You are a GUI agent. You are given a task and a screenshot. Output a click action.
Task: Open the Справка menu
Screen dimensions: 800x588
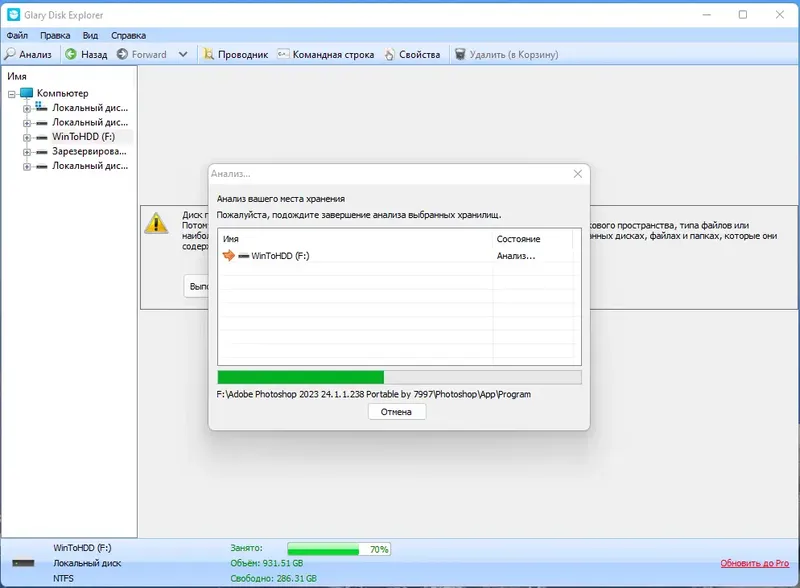129,35
